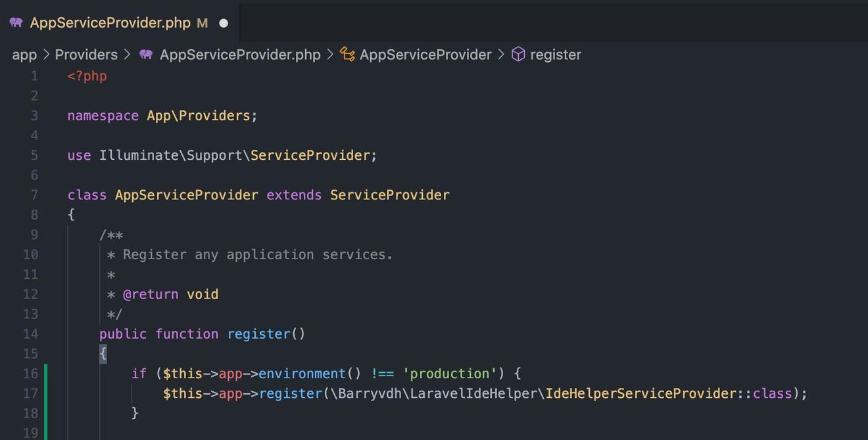
Task: Open the dropdown chevron before 'register' breadcrumb
Action: pyautogui.click(x=501, y=55)
